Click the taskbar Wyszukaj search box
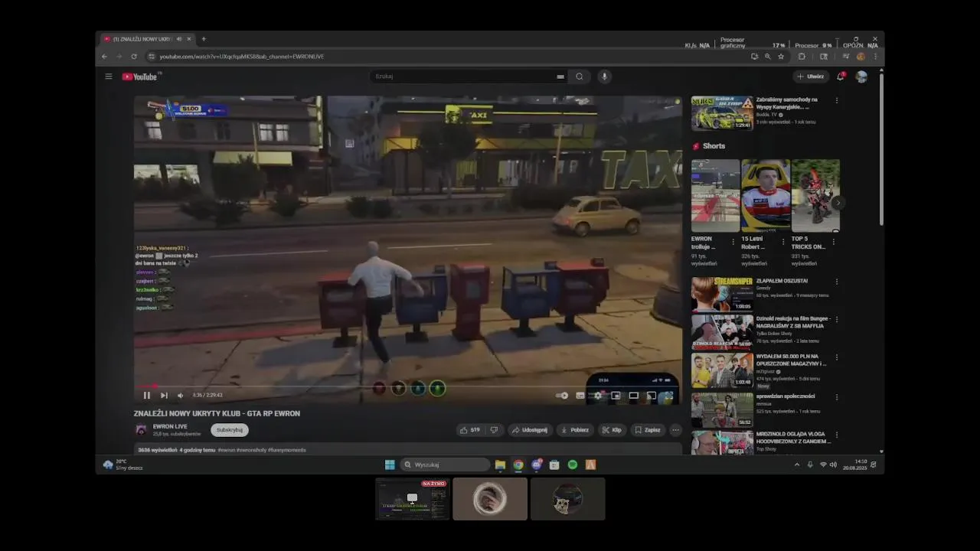Screen dimensions: 980x551 446,465
